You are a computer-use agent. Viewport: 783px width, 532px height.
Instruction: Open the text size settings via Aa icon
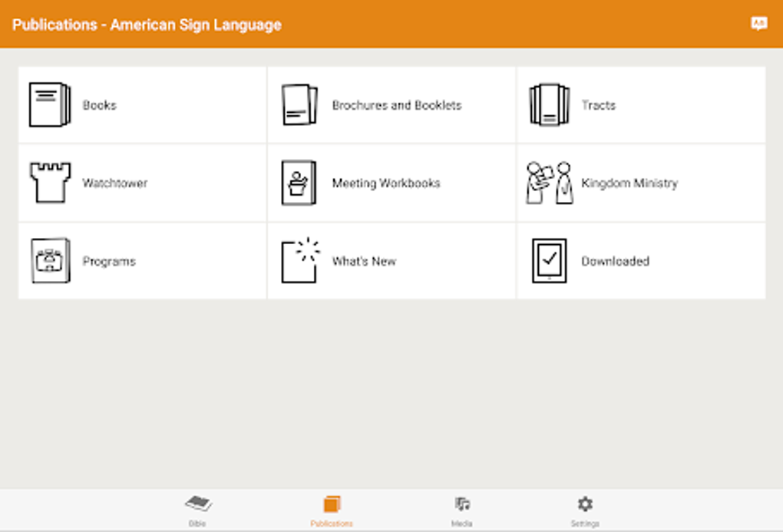pos(758,25)
